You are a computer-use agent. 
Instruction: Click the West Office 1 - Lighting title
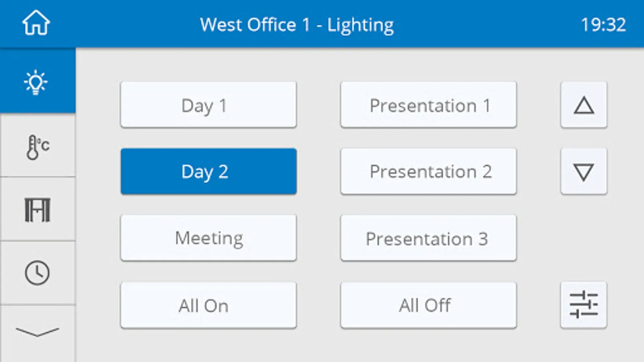(297, 25)
